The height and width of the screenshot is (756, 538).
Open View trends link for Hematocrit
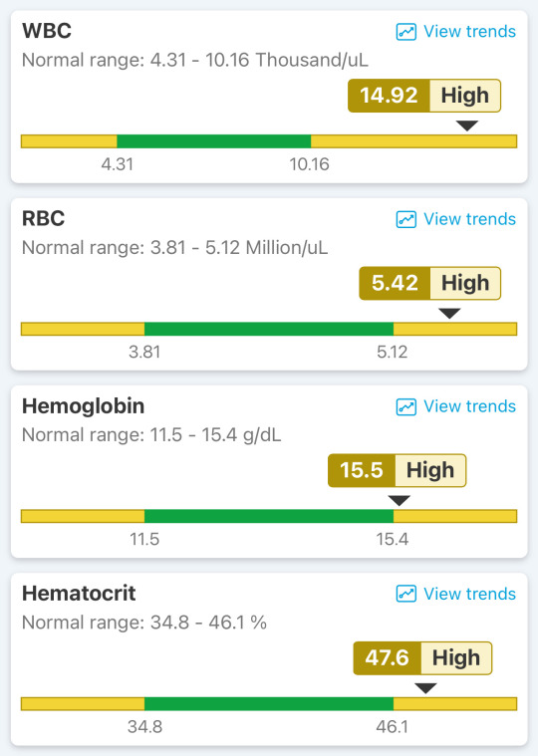tap(469, 594)
